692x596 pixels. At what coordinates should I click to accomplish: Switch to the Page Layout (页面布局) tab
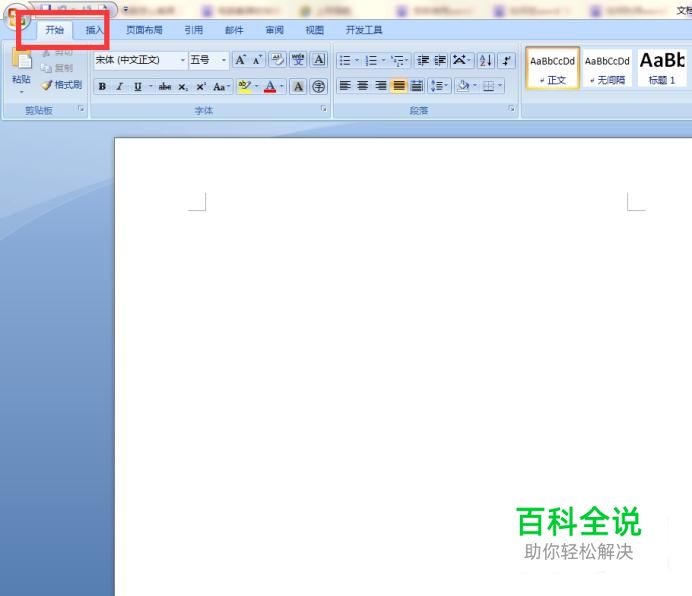[x=144, y=30]
